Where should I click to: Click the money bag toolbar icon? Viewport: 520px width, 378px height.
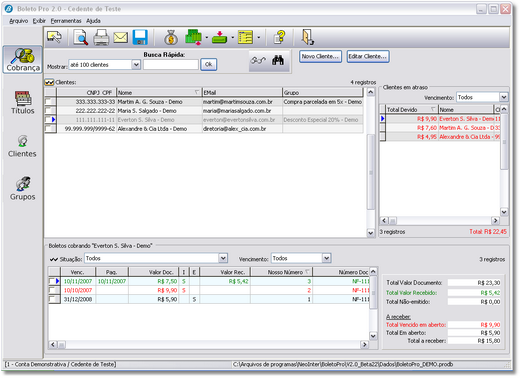coord(171,37)
